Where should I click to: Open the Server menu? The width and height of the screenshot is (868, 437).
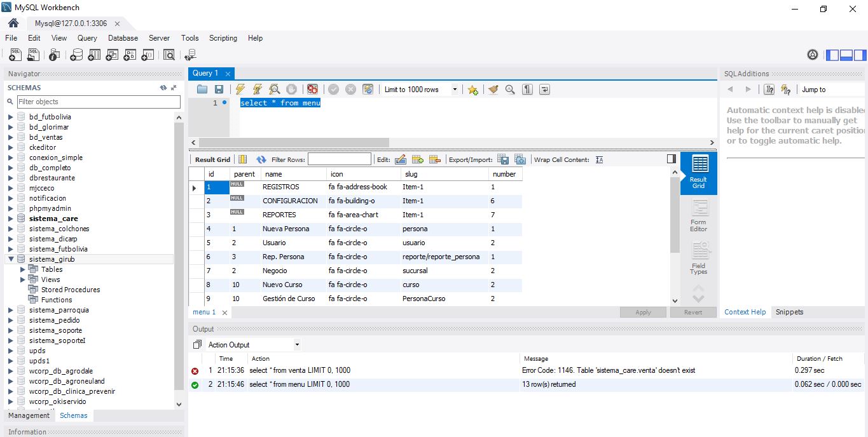(159, 38)
